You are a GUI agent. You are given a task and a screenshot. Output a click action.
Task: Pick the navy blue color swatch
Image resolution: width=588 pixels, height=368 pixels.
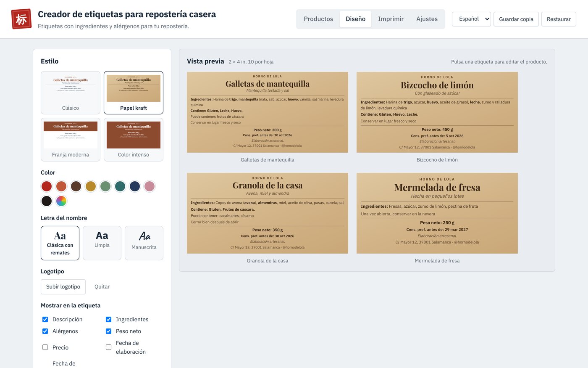[135, 186]
